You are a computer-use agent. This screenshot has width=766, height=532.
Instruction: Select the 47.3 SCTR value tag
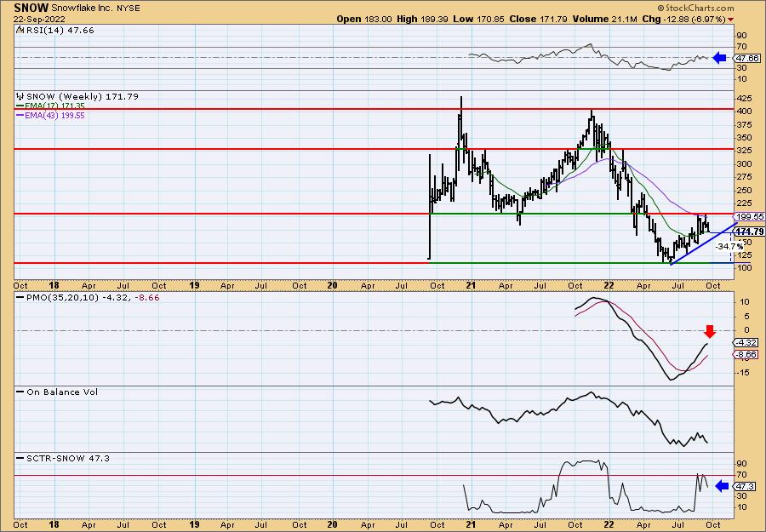[746, 487]
